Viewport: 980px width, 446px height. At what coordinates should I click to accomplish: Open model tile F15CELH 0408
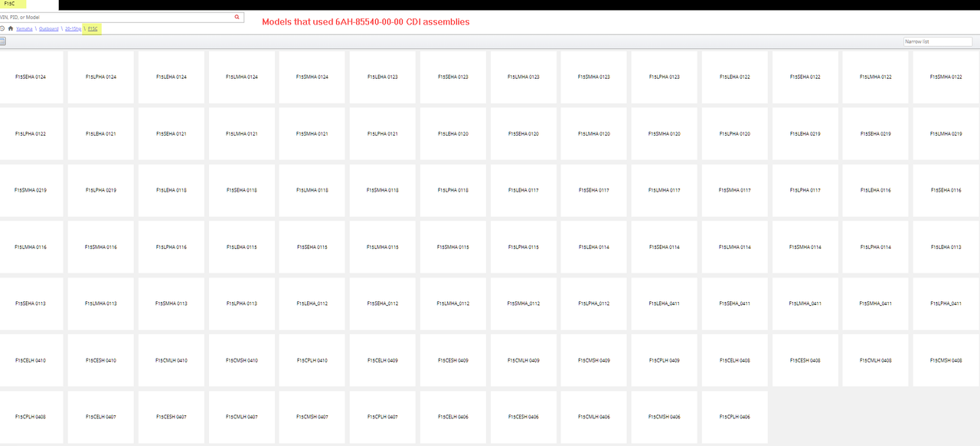pos(735,360)
